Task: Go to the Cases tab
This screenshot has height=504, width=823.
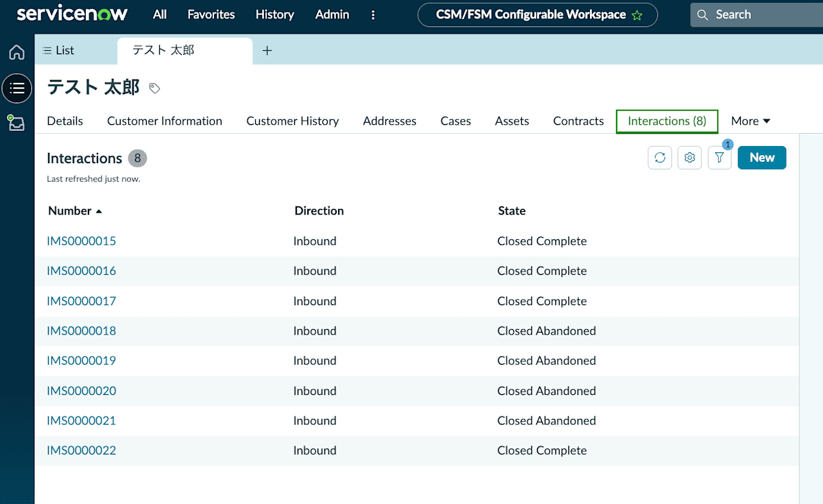Action: click(455, 121)
